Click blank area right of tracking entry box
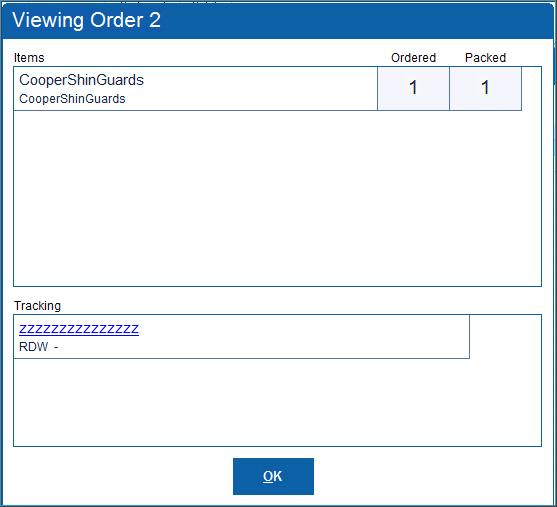 505,336
